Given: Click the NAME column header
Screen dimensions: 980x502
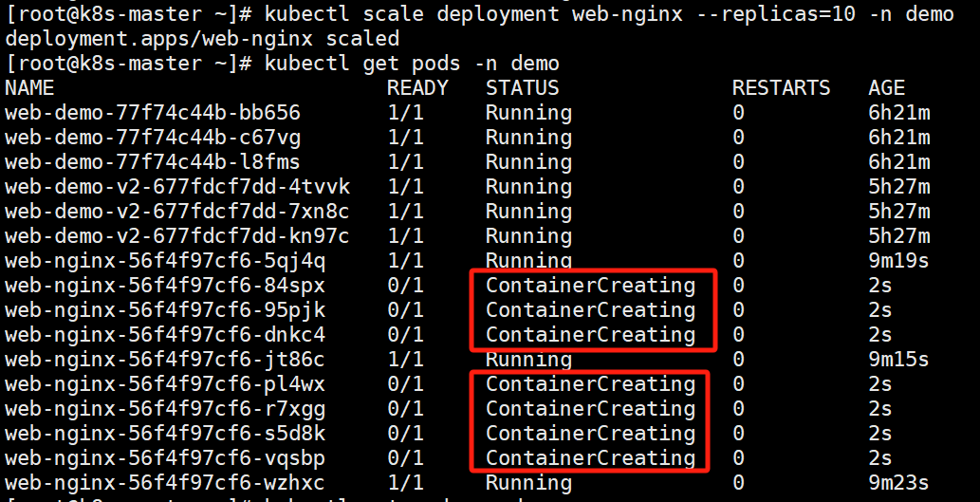Looking at the screenshot, I should [x=29, y=88].
